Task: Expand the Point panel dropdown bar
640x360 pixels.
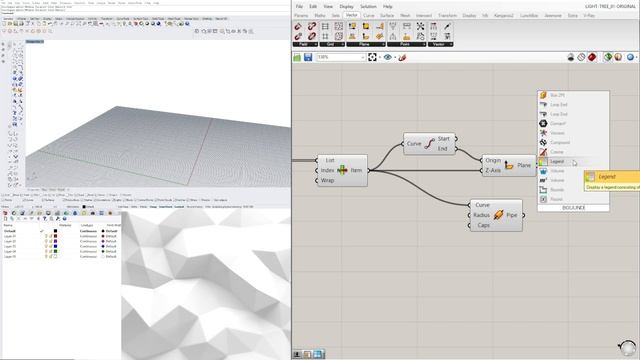Action: pos(407,44)
